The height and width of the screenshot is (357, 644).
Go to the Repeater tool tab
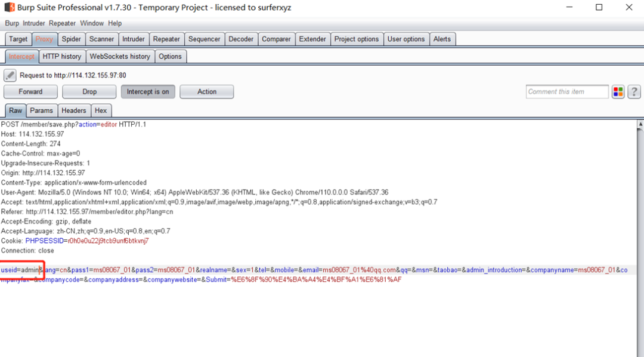tap(166, 39)
